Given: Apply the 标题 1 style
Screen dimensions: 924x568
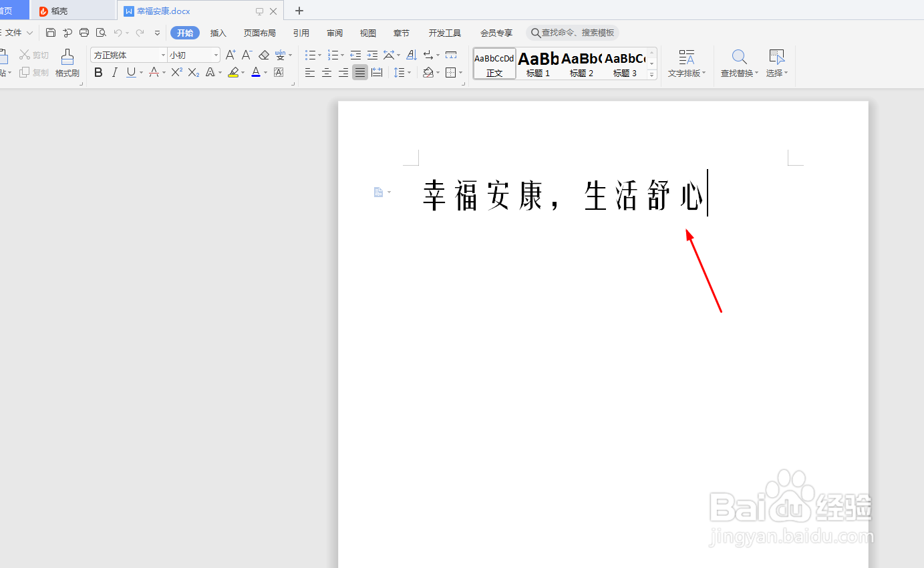Looking at the screenshot, I should [538, 63].
